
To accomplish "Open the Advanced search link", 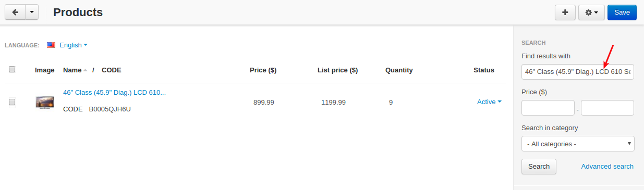I will click(x=607, y=167).
